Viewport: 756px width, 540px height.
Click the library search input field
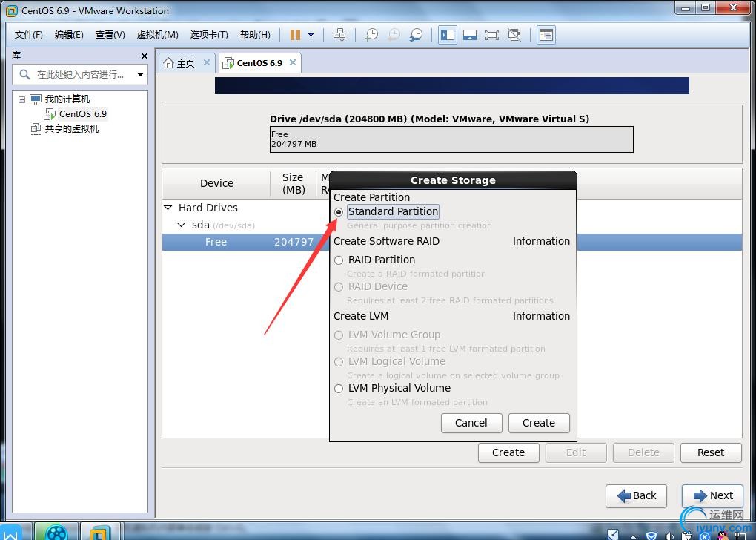79,75
